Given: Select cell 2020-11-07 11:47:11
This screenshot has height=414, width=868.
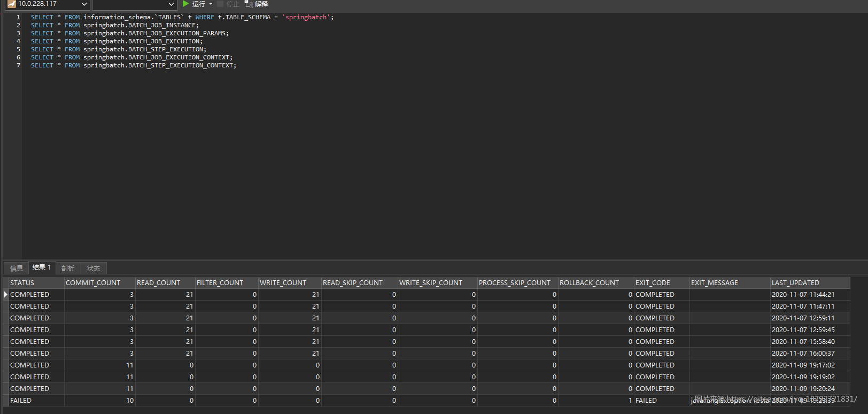Looking at the screenshot, I should (810, 306).
